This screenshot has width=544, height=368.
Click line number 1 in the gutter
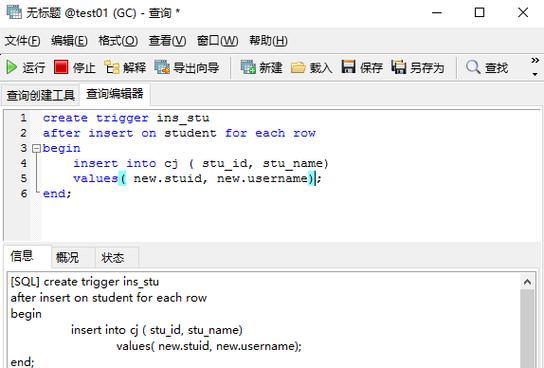pos(23,118)
